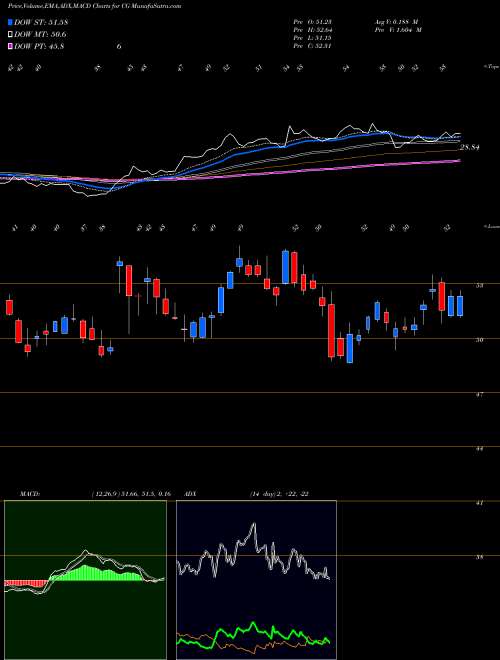This screenshot has width=500, height=660.
Task: Click the Pre V: 1.604 M value
Action: pyautogui.click(x=397, y=30)
